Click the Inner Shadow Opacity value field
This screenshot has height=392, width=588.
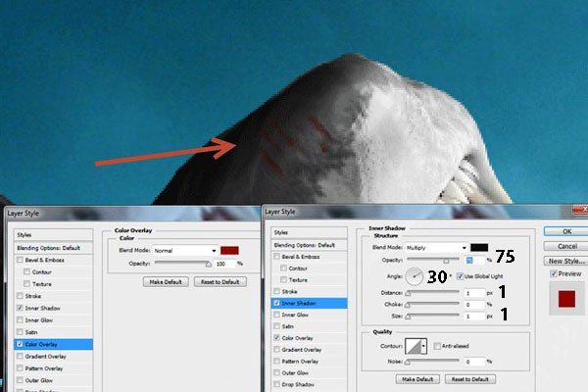tap(474, 260)
